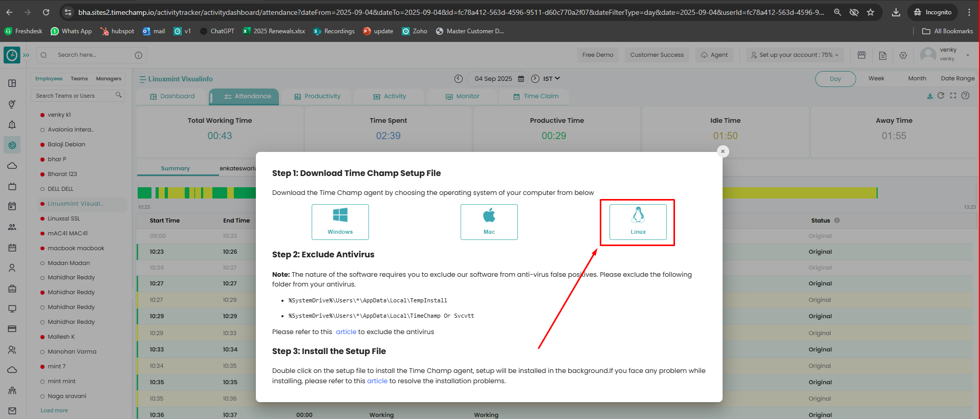Switch the date filter to Date Range
Image resolution: width=980 pixels, height=419 pixels.
point(957,79)
